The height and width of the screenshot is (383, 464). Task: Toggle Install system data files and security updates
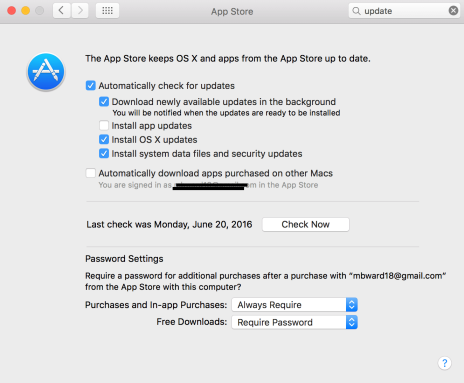point(104,153)
